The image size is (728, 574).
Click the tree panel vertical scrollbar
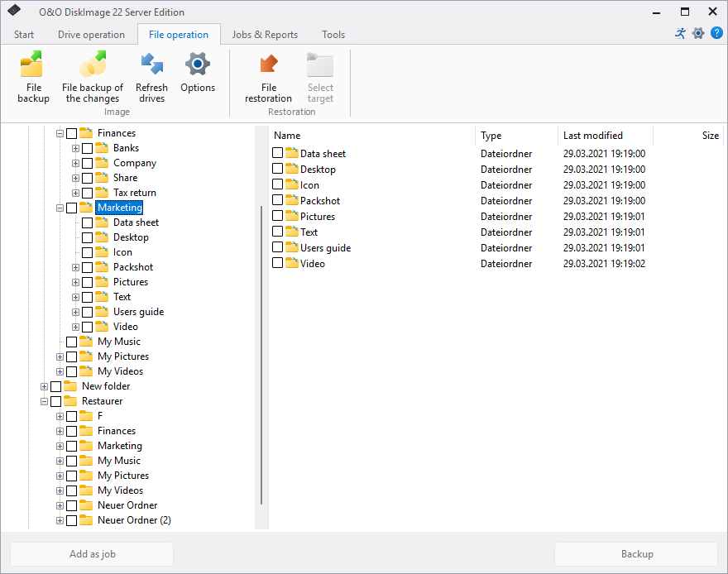[262, 356]
